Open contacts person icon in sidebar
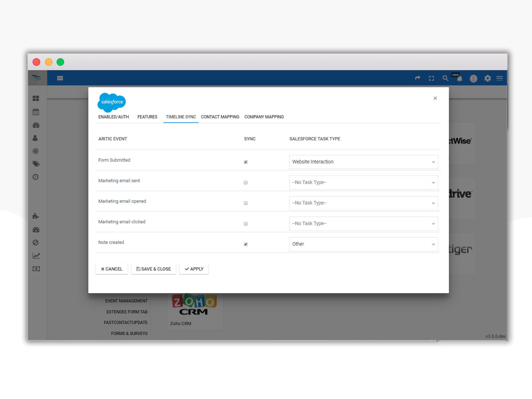This screenshot has width=532, height=399. [35, 138]
